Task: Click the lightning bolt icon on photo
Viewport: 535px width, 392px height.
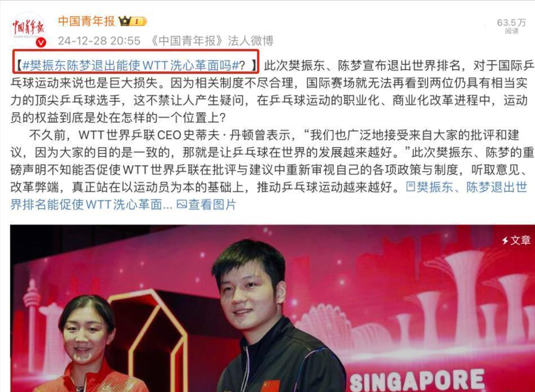Action: coord(505,240)
